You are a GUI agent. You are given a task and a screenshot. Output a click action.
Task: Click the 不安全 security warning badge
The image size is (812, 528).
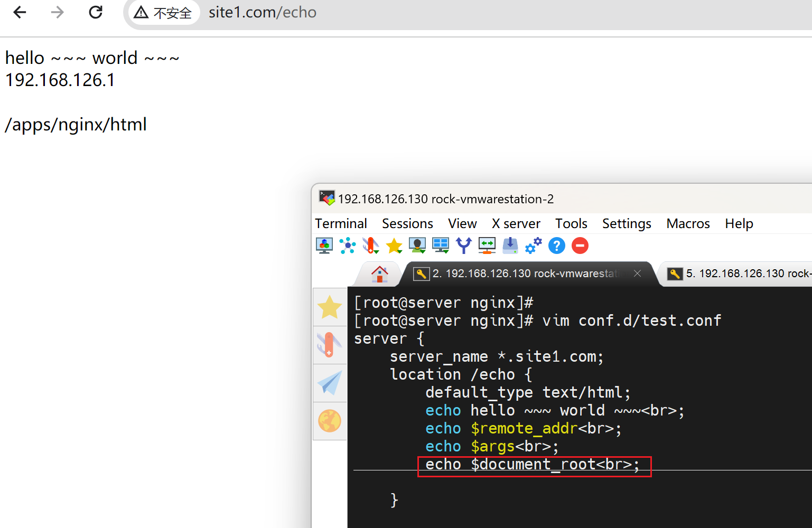163,13
